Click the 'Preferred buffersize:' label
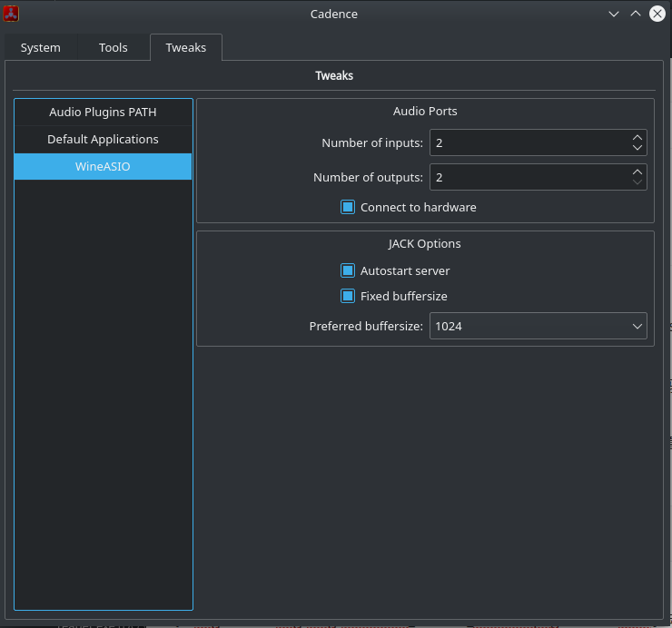The image size is (672, 628). (x=367, y=327)
